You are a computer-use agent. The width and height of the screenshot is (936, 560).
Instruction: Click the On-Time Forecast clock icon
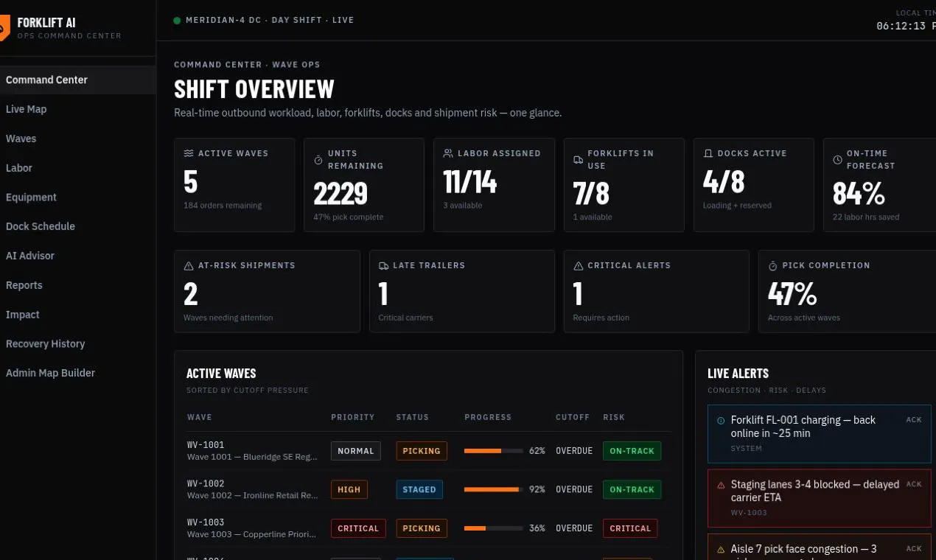click(x=837, y=159)
